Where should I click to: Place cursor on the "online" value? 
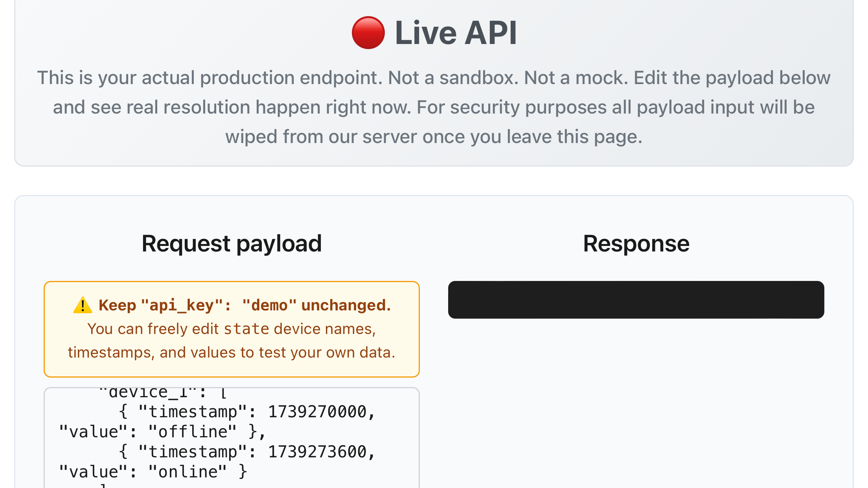(x=188, y=472)
